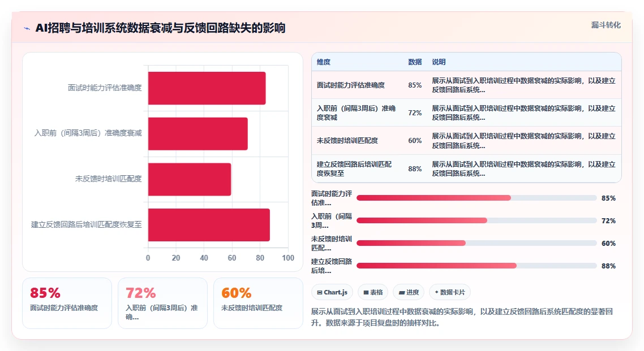
Task: Click the bar for 面试时能力评估准确度 in chart
Action: (x=207, y=88)
